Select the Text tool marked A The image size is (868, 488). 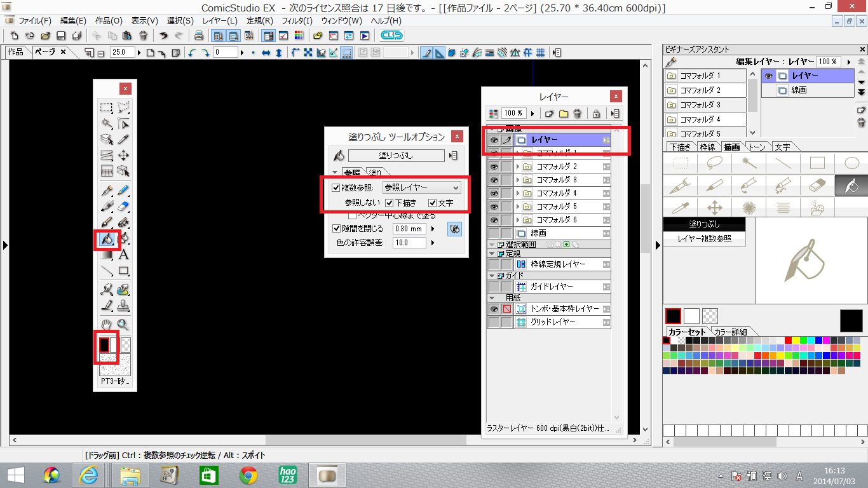pos(123,255)
